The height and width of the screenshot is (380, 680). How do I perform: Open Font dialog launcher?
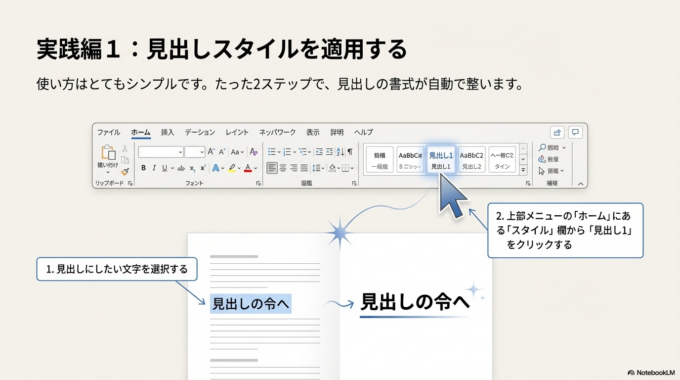pos(258,183)
